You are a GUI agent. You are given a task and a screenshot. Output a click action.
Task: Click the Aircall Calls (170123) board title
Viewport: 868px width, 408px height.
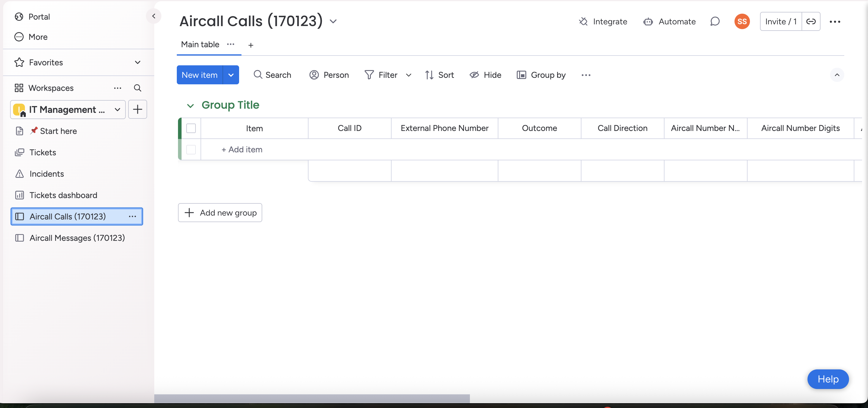pos(251,21)
